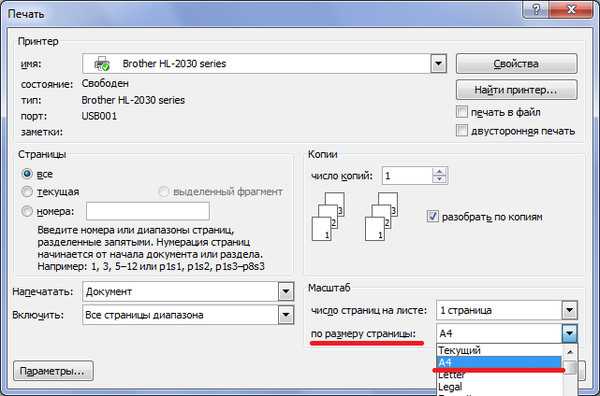Screen dimensions: 600x396
Task: Toggle разобрать по копиям checkbox
Action: [x=432, y=217]
